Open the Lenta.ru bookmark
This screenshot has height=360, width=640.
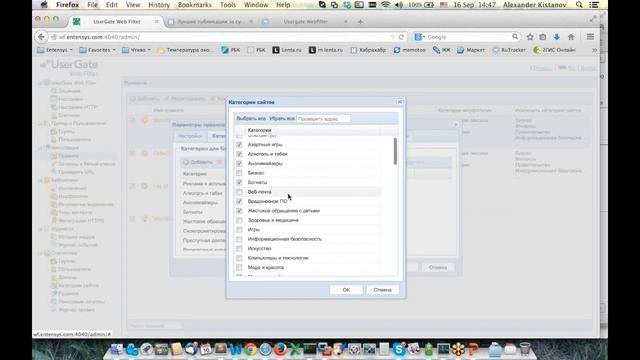point(287,50)
